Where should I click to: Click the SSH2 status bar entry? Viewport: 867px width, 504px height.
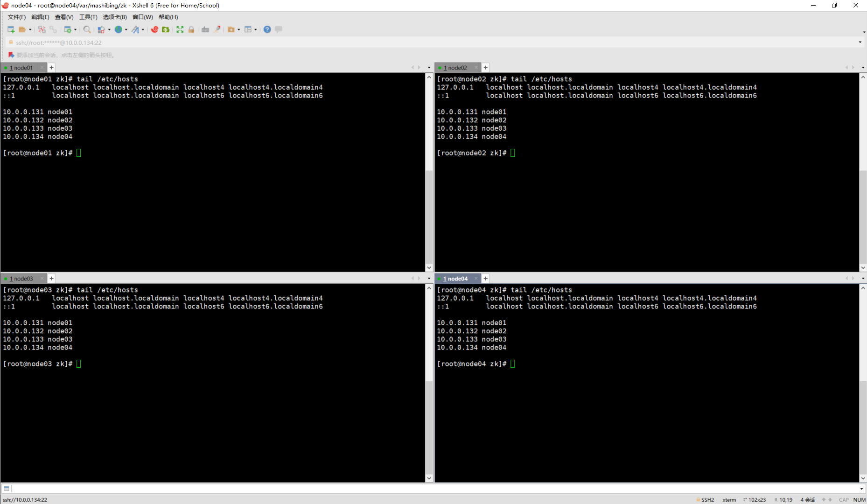[x=705, y=500]
